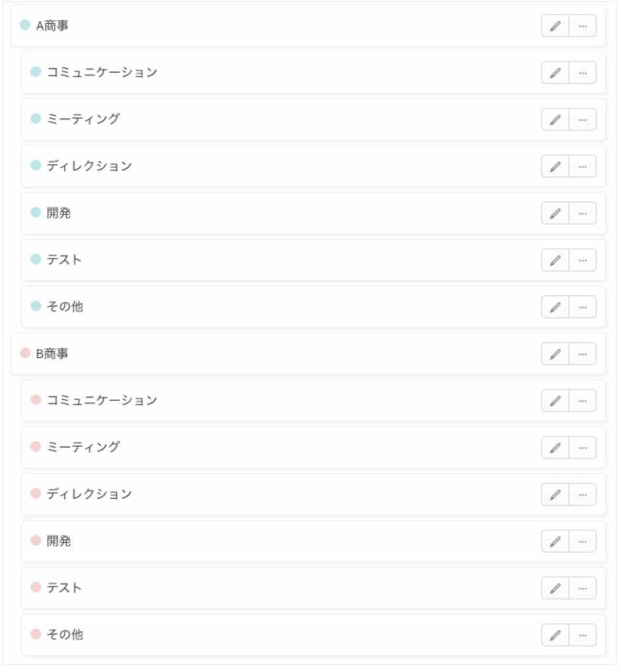Screen dimensions: 621x672
Task: Click the pencil edit icon for B商事
Action: [x=555, y=354]
